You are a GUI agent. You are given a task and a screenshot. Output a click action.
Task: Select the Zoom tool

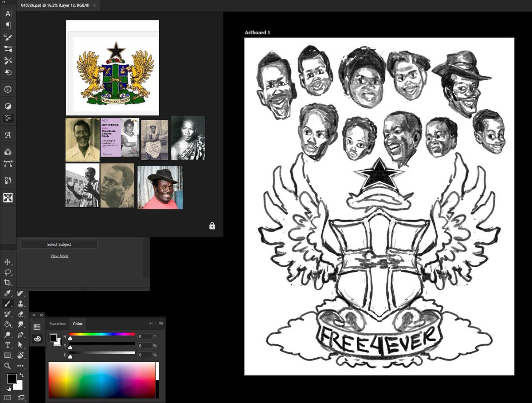pos(8,366)
